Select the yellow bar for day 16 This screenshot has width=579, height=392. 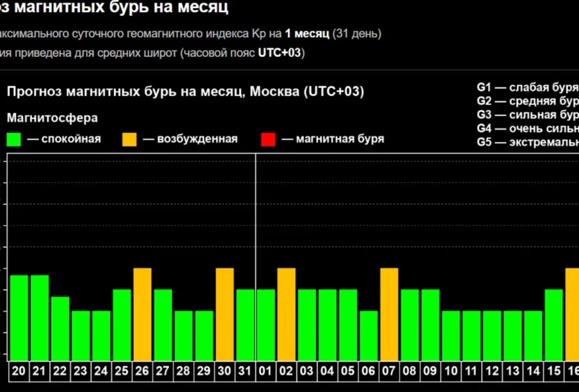(x=572, y=313)
